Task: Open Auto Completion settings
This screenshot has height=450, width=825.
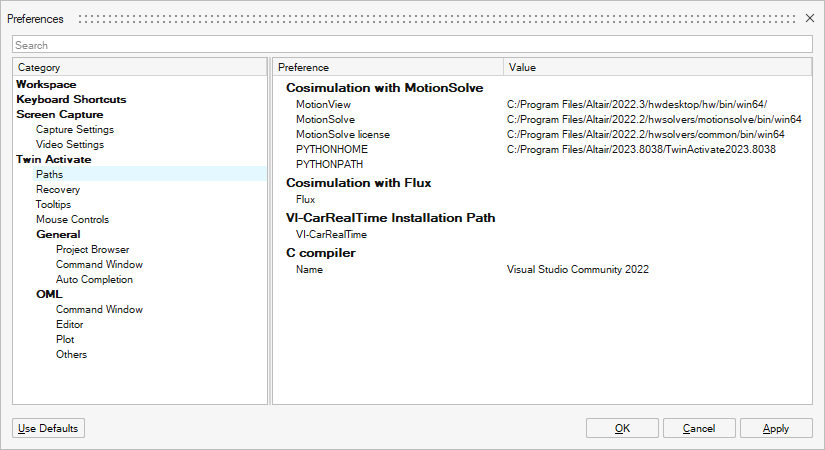Action: 94,280
